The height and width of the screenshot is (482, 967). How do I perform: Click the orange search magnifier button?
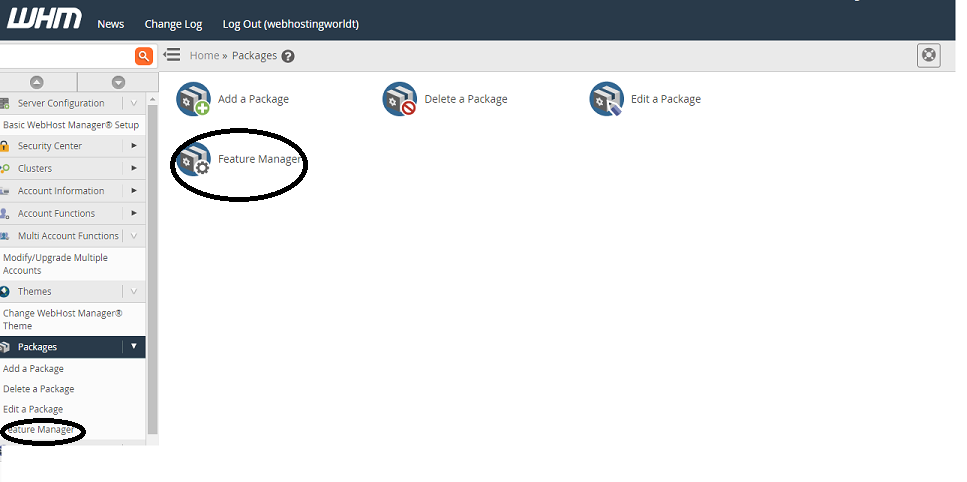144,56
